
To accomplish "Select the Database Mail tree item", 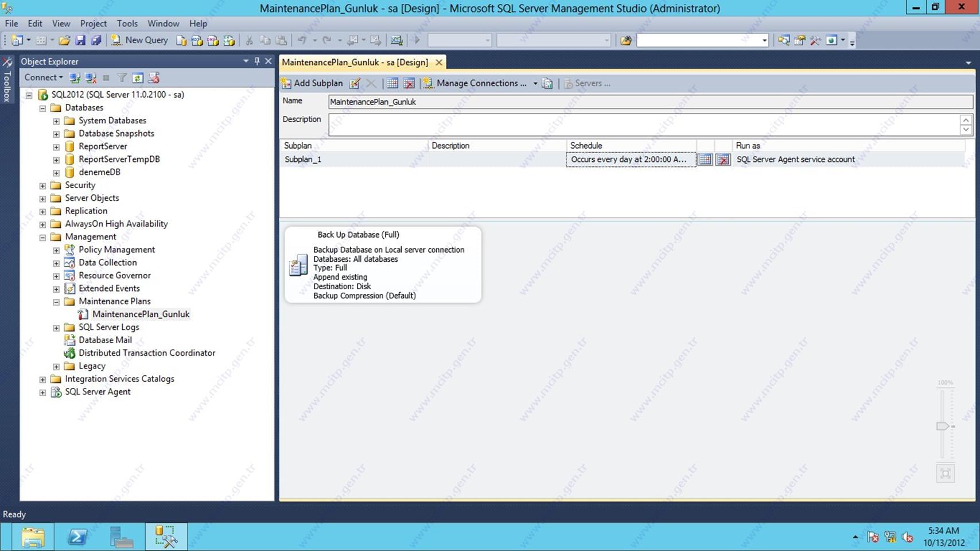I will 105,340.
